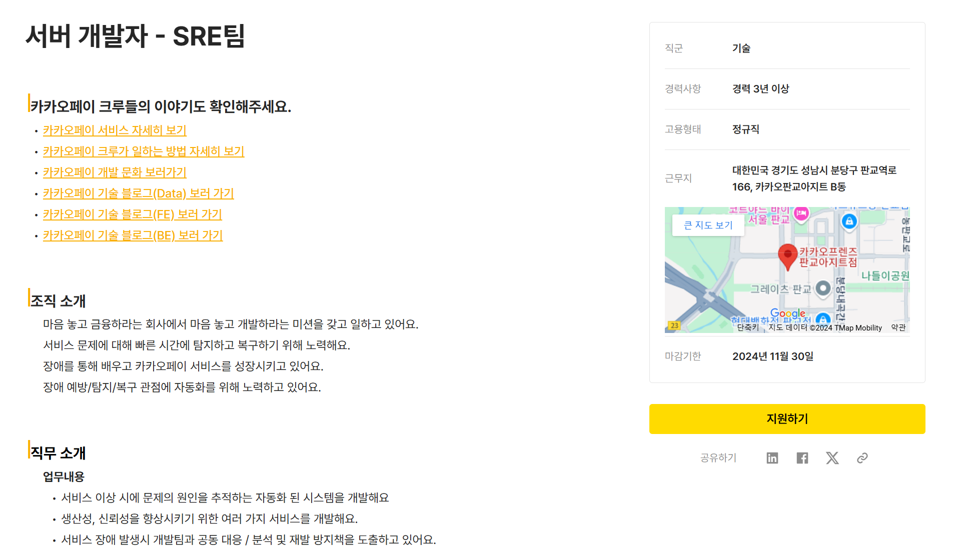Click the red location pin on map

point(787,255)
